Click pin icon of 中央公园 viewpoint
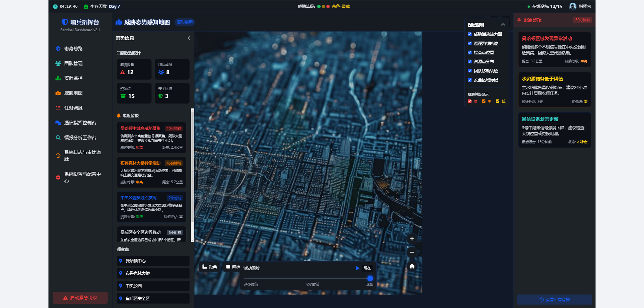The image size is (644, 308). point(121,286)
